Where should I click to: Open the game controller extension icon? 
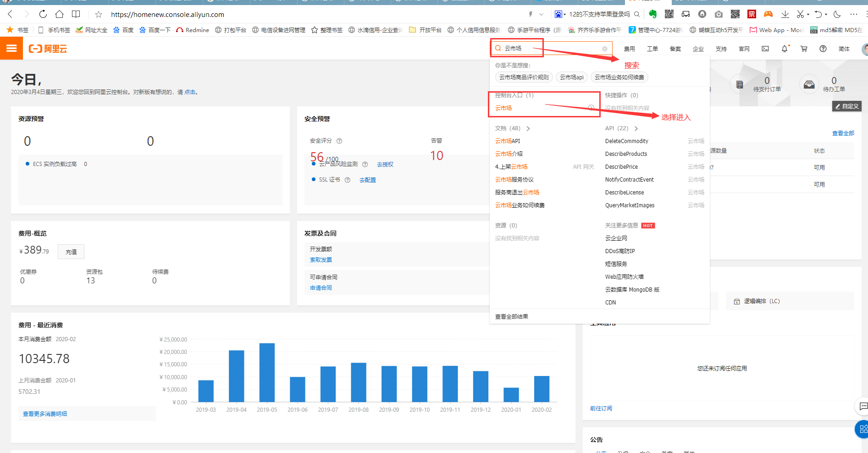768,14
